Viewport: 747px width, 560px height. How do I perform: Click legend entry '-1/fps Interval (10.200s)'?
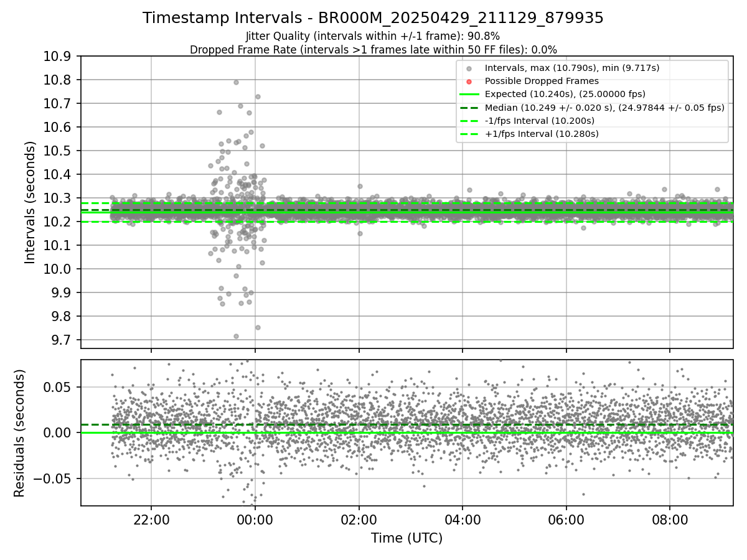pyautogui.click(x=540, y=121)
